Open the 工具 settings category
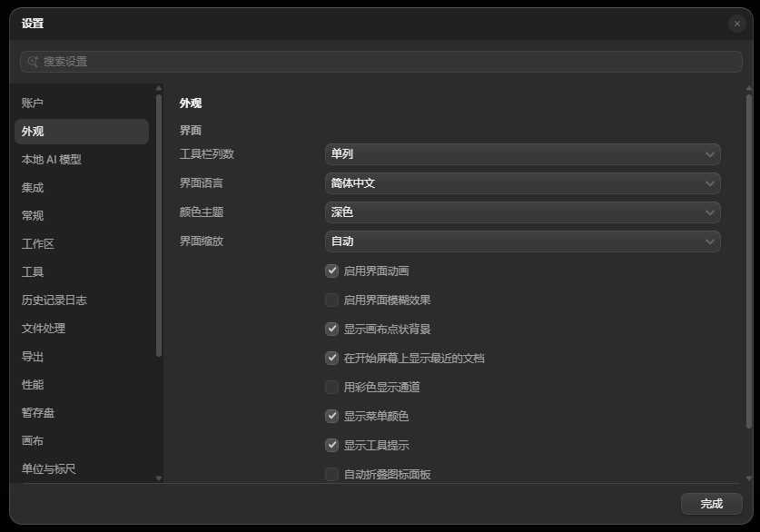Screen dimensions: 760x532 [82, 271]
